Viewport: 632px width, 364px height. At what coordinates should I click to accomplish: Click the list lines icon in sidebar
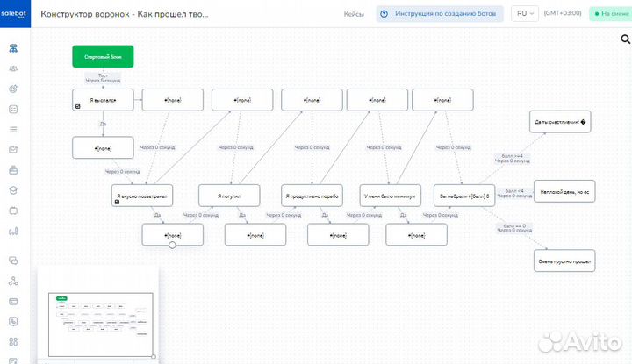[13, 129]
